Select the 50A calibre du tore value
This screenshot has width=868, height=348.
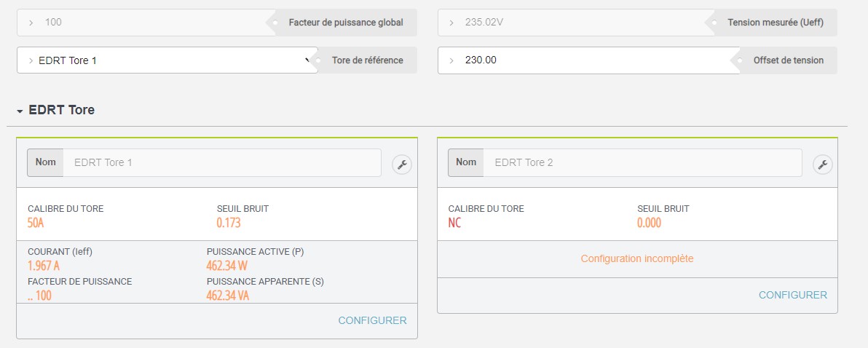(36, 223)
